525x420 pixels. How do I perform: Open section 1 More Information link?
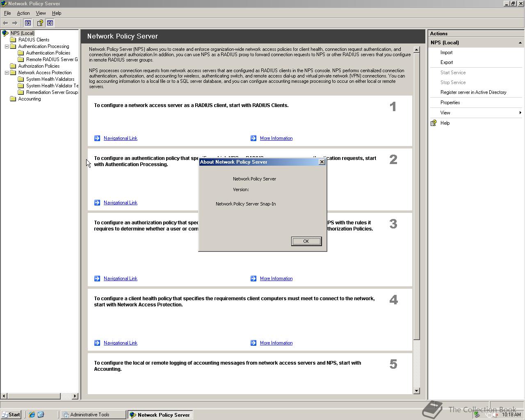point(276,138)
